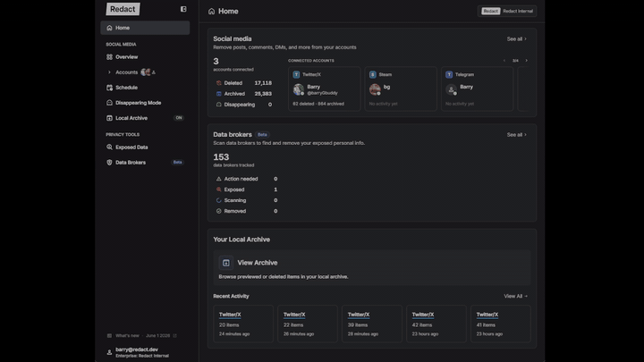Click Archived count 25,383
The image size is (644, 362).
[263, 94]
